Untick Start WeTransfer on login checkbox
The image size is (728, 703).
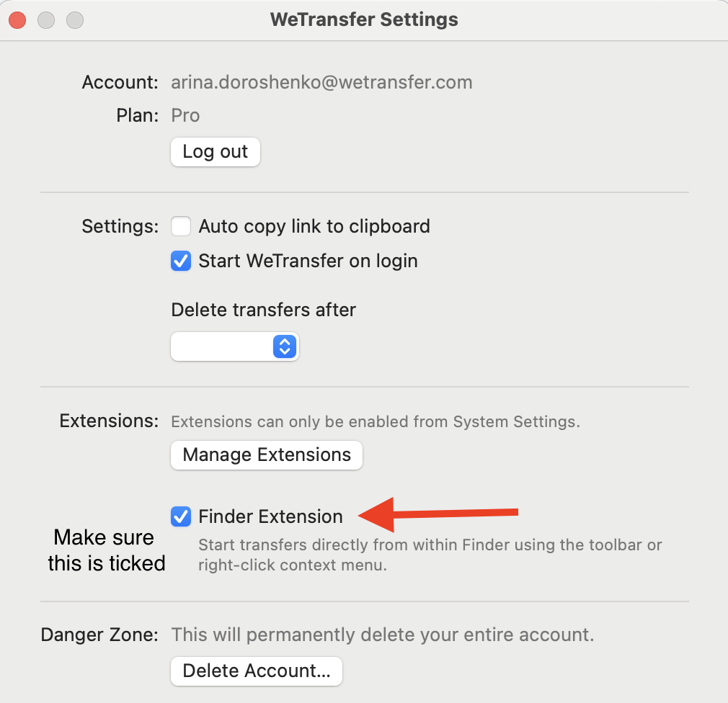pos(181,261)
